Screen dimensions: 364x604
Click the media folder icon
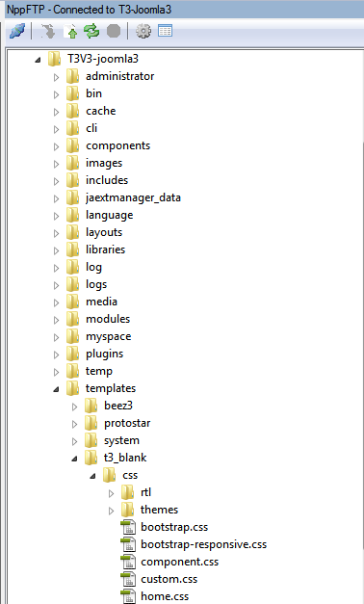[72, 302]
